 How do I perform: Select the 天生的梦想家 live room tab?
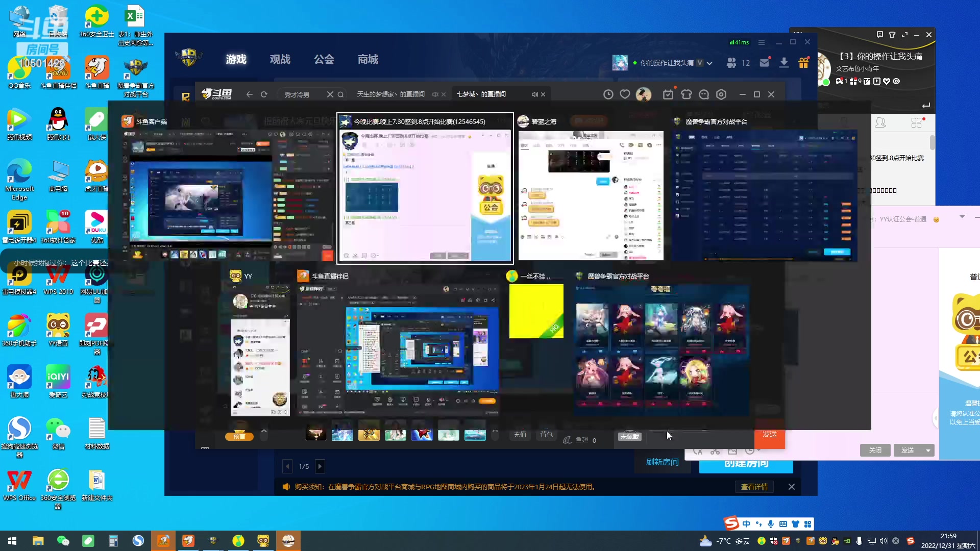click(x=390, y=94)
